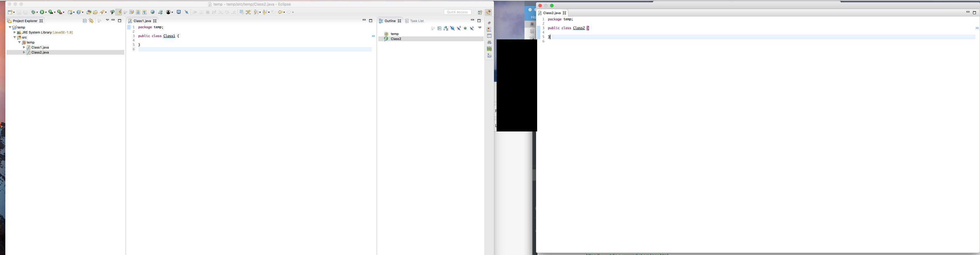The width and height of the screenshot is (980, 255).
Task: Close the Outline view
Action: (x=399, y=21)
